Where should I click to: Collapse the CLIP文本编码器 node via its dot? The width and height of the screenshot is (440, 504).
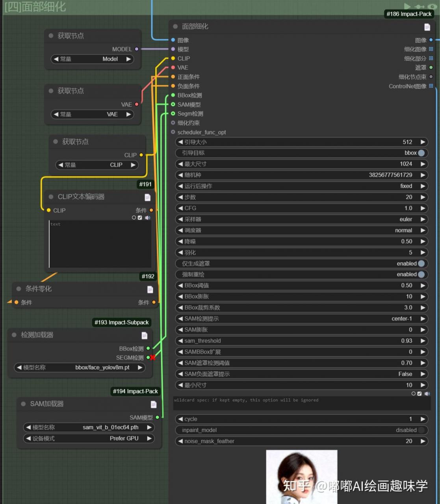(51, 196)
